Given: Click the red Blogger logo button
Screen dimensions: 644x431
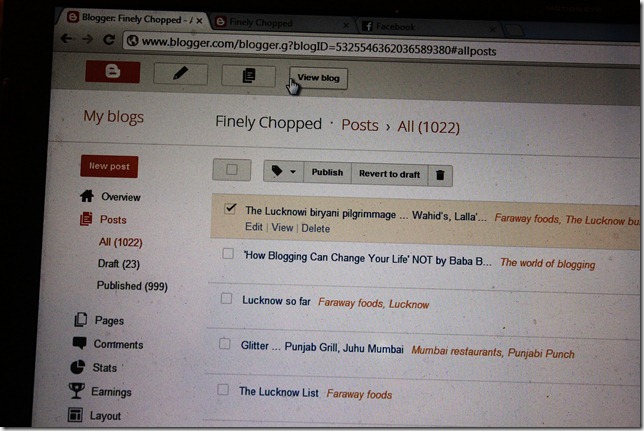Looking at the screenshot, I should [113, 72].
